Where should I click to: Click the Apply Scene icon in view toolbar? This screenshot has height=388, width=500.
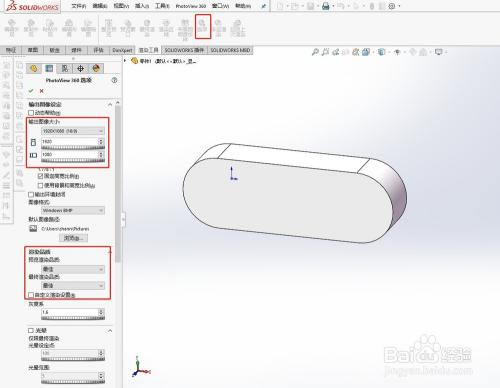[x=423, y=52]
